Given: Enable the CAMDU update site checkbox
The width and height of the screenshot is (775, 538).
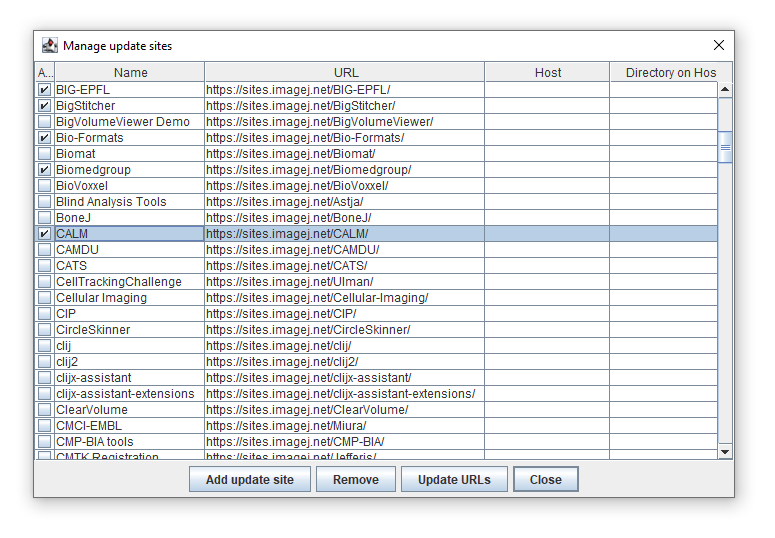Looking at the screenshot, I should (x=44, y=250).
